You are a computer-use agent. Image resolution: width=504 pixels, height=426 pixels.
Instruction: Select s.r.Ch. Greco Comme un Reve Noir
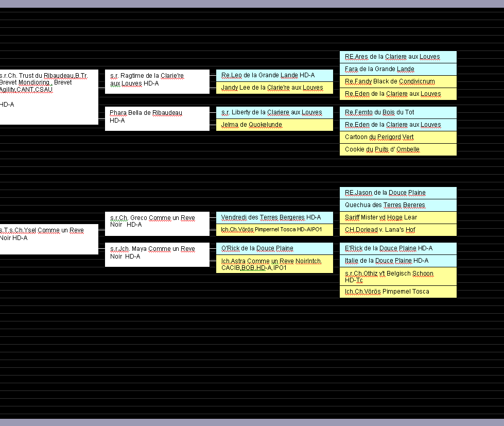[157, 224]
